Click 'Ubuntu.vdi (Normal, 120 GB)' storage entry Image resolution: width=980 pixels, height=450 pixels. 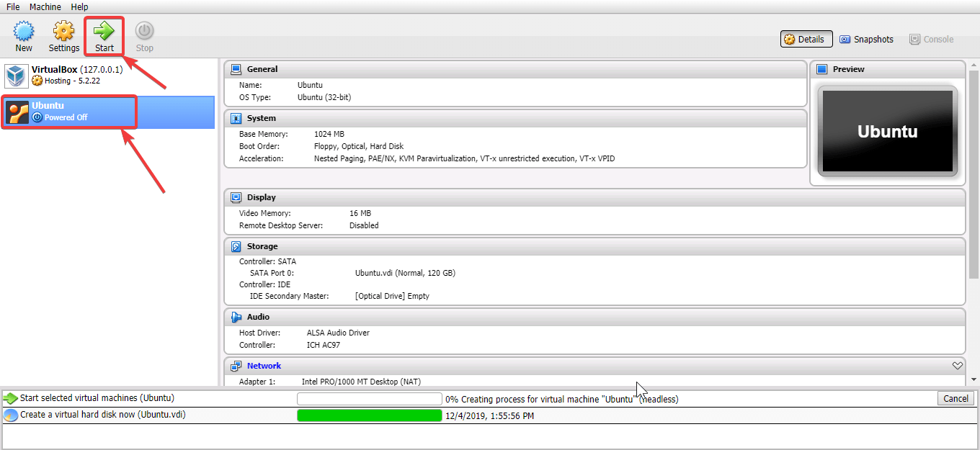[405, 273]
